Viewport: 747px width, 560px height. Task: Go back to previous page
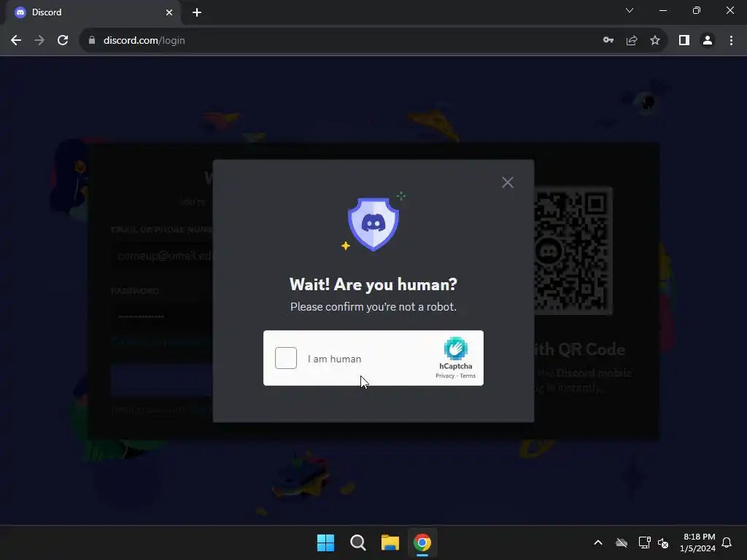coord(16,41)
